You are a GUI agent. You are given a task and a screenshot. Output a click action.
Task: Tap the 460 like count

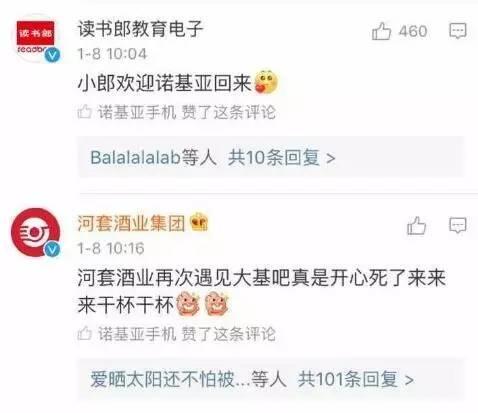(x=413, y=31)
